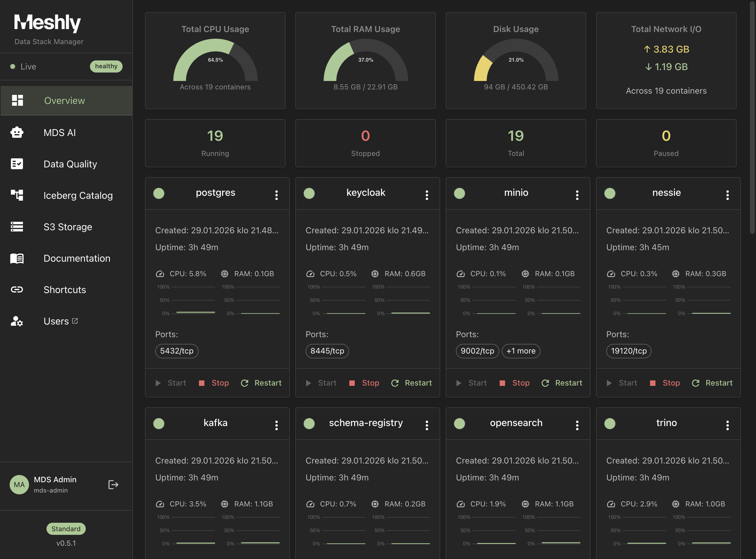Viewport: 756px width, 559px height.
Task: Click the logout icon next to MDS Admin
Action: [x=113, y=485]
